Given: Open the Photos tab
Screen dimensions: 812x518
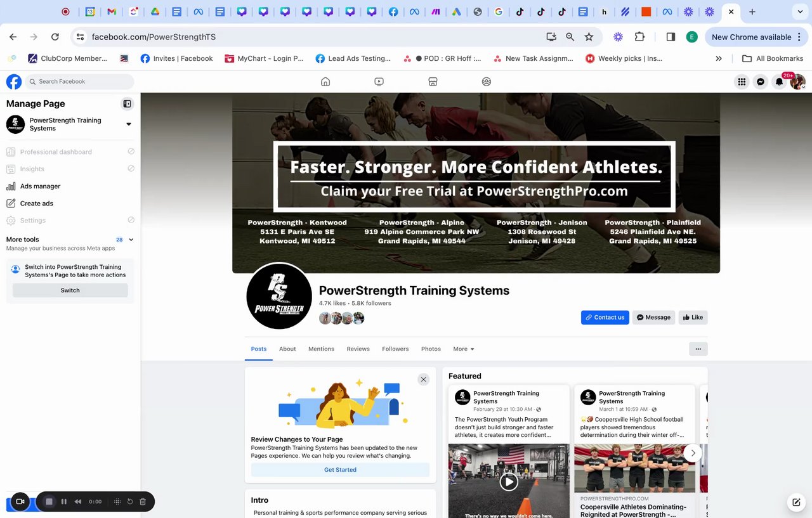Looking at the screenshot, I should (x=431, y=349).
